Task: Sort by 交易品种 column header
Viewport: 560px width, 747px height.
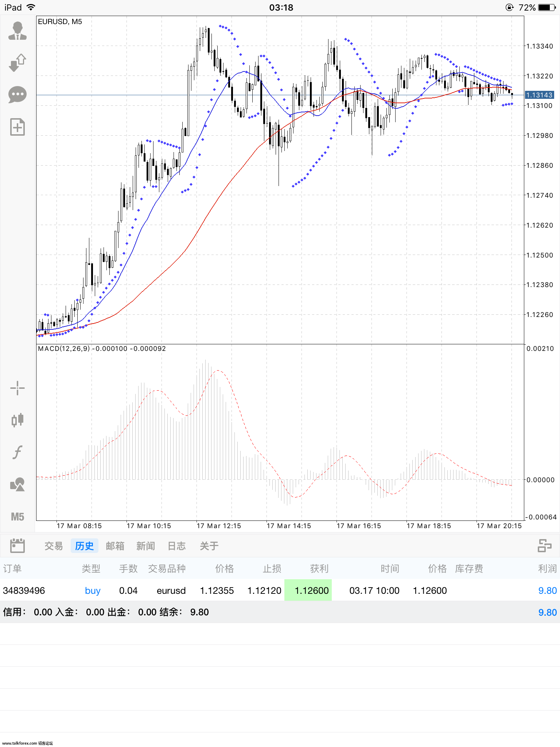Action: click(x=167, y=569)
